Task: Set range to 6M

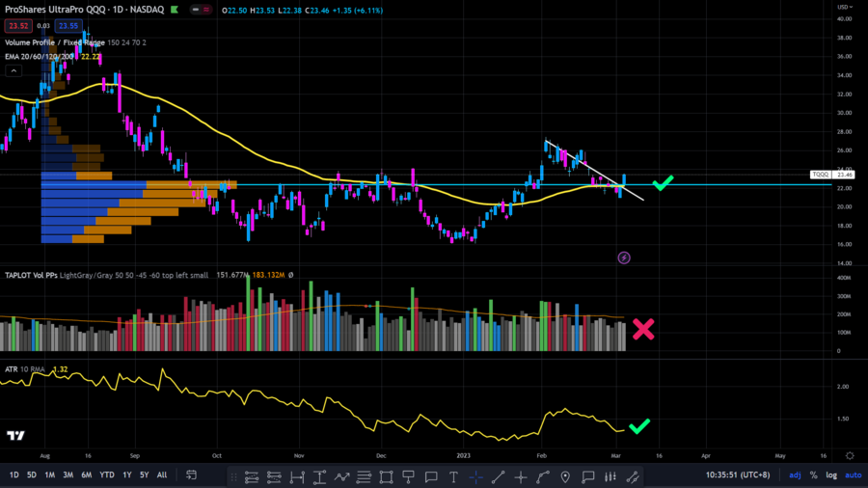Action: pyautogui.click(x=87, y=474)
